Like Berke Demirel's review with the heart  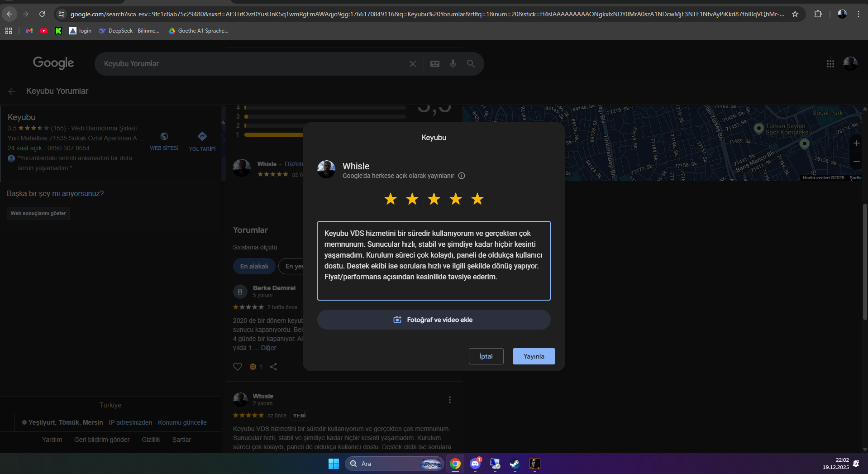click(238, 367)
